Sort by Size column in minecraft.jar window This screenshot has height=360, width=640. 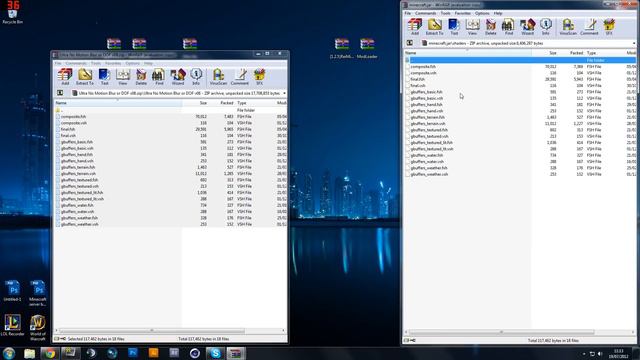[x=544, y=53]
